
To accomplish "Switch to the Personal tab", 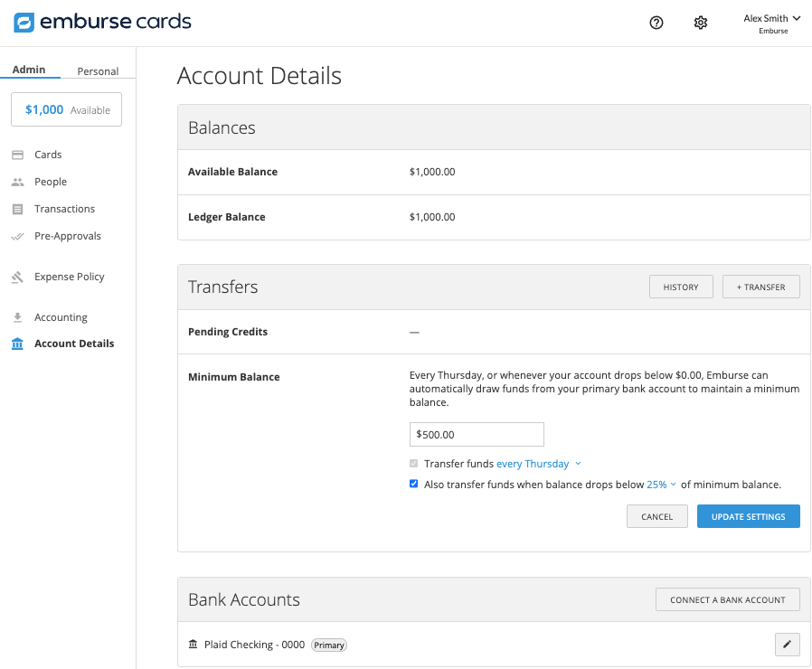I will 98,71.
